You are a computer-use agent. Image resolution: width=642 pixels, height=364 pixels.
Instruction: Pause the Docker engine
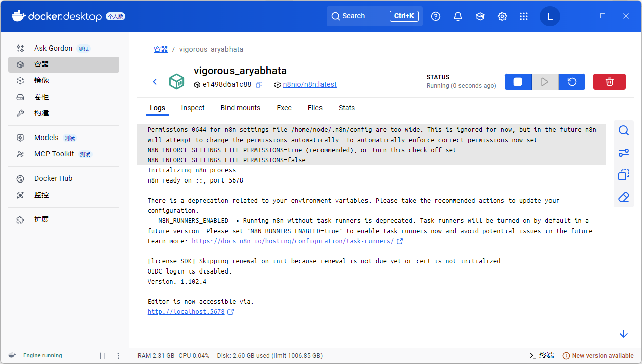[102, 356]
